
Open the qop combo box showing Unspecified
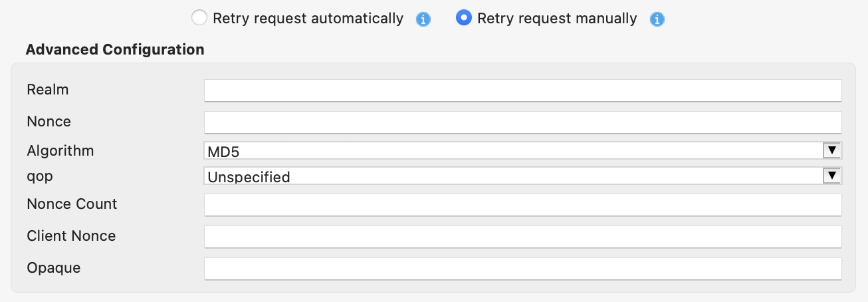click(512, 176)
